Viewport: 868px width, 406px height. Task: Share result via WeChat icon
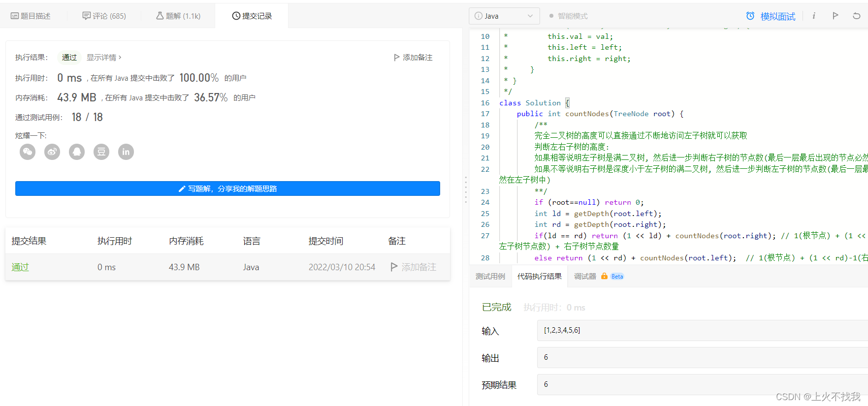pyautogui.click(x=28, y=152)
